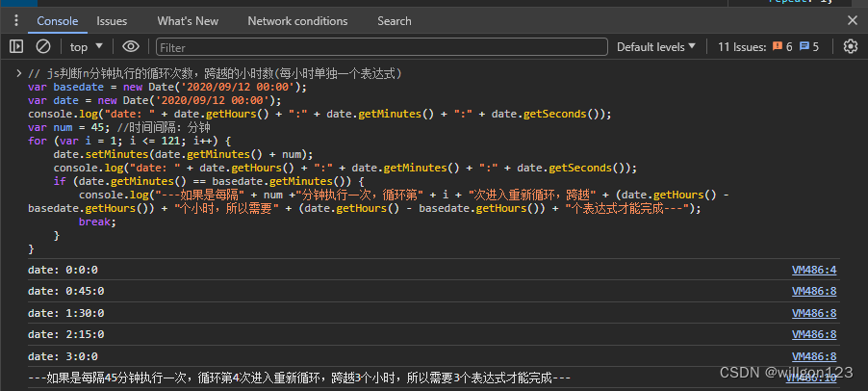Click the final log line about 45分钟
Screen dimensions: 868x391
point(299,378)
